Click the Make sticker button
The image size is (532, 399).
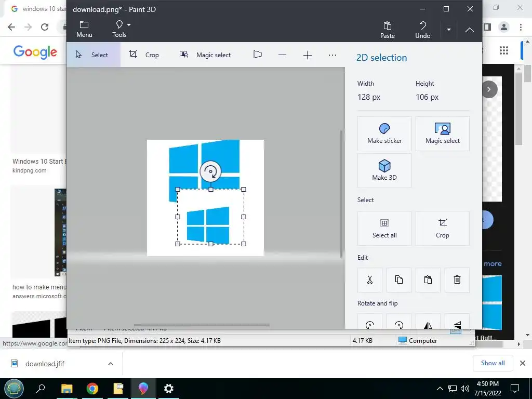(x=384, y=134)
